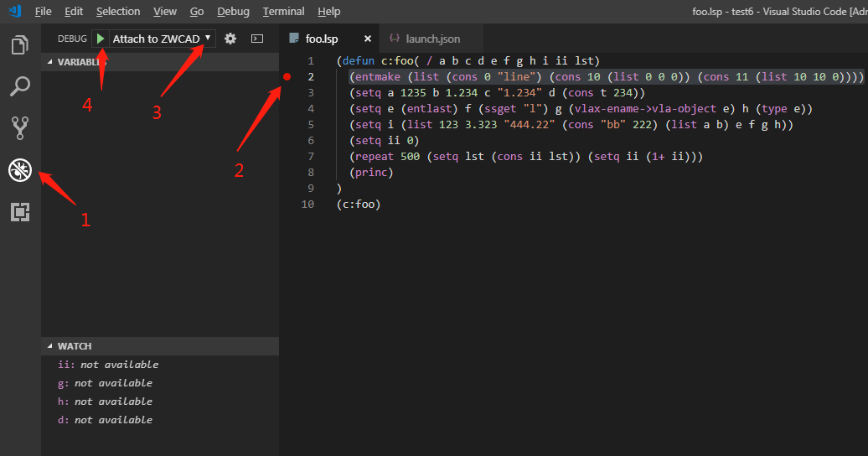Open the Help menu

(x=328, y=11)
